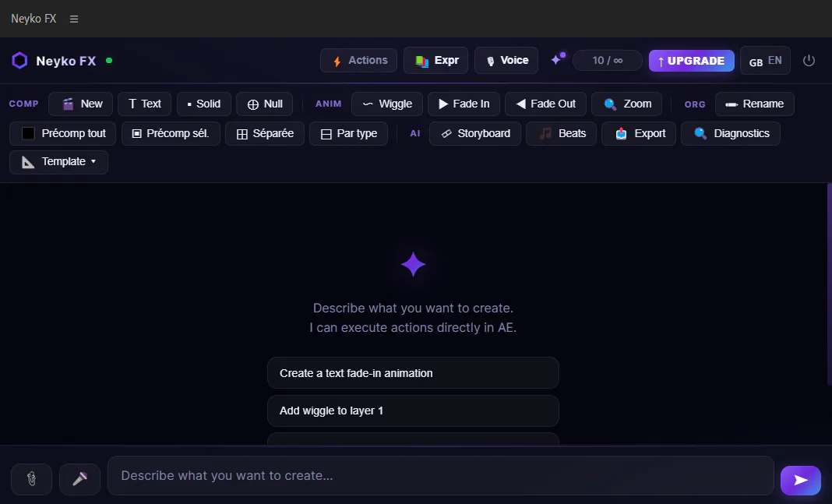
Task: Select suggestion Add wiggle to layer 1
Action: point(413,411)
